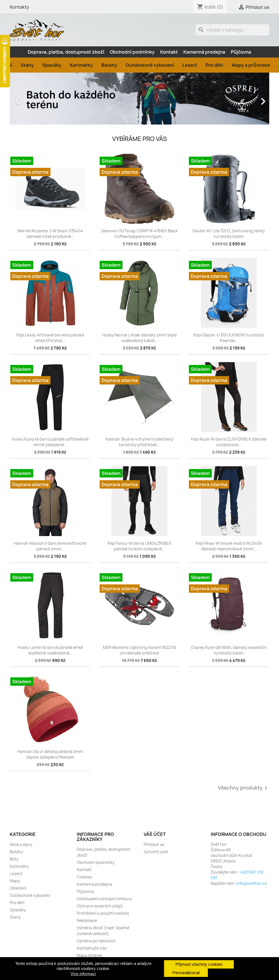279x980 pixels.
Task: Open the Ověřeno zákazníky side badge
Action: (x=4, y=61)
